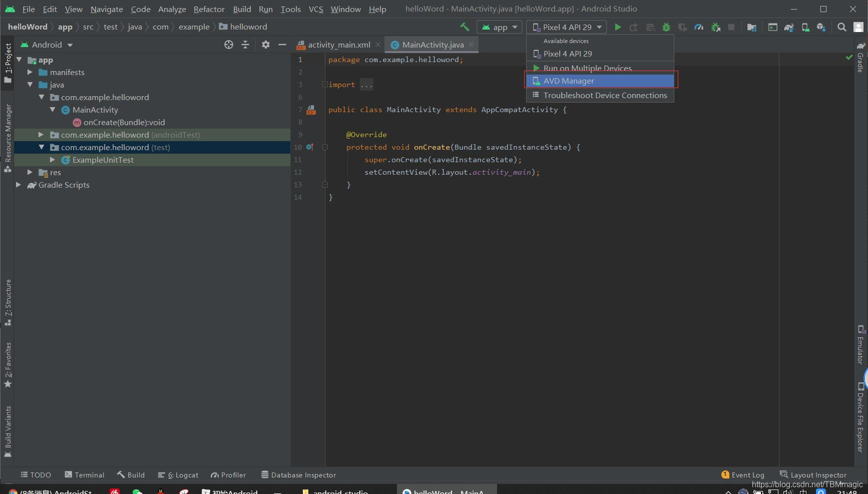This screenshot has height=494, width=868.
Task: Click the helloWord breadcrumb in navigation bar
Action: point(28,27)
